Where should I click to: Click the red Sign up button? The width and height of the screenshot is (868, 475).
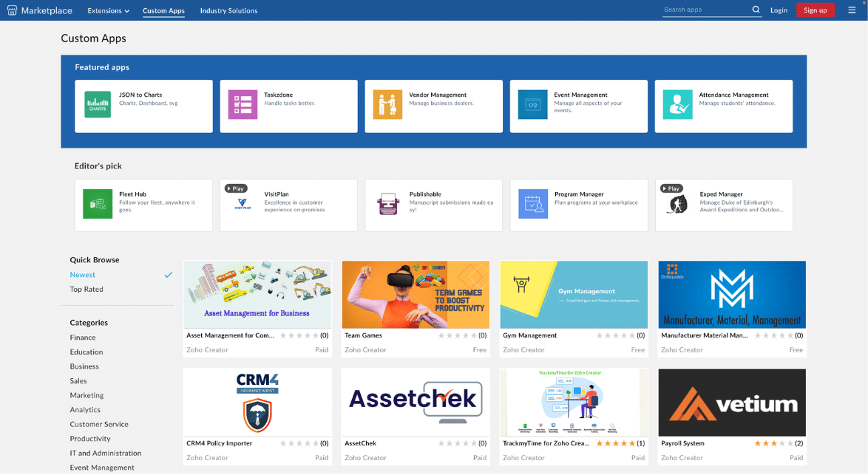(815, 10)
